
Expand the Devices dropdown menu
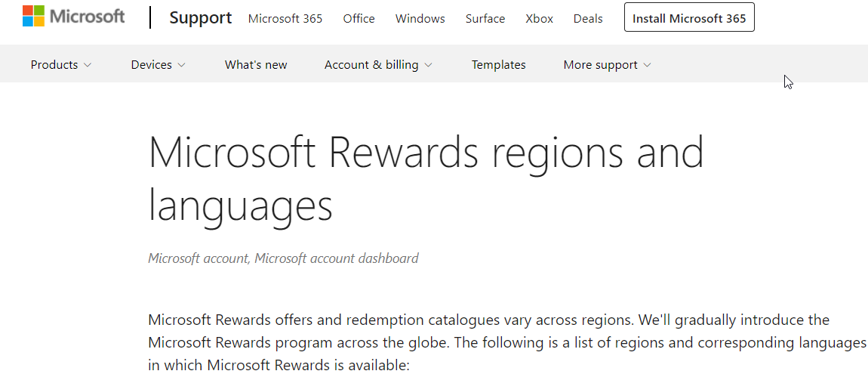click(x=158, y=65)
